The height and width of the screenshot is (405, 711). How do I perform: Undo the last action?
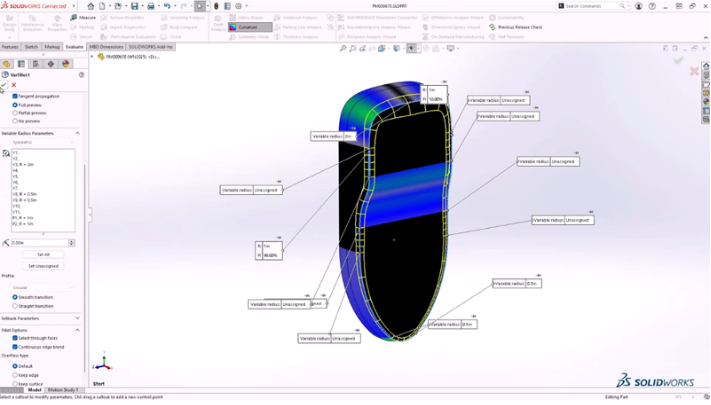(167, 6)
